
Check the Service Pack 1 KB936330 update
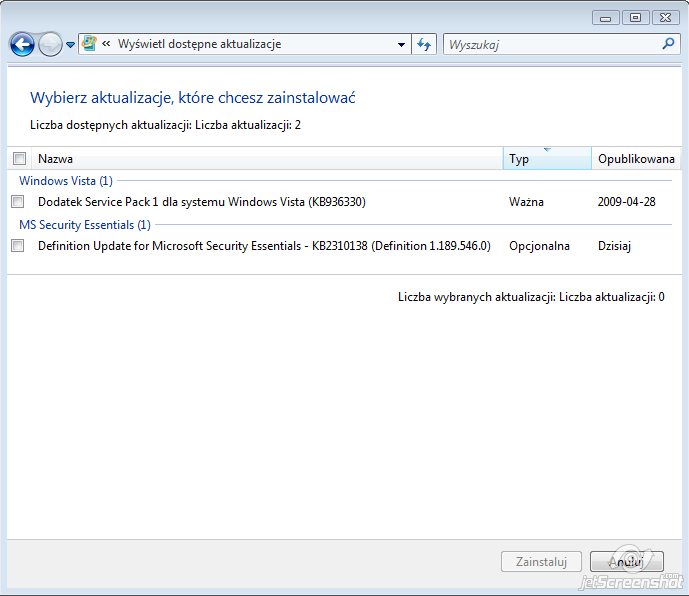(x=18, y=202)
